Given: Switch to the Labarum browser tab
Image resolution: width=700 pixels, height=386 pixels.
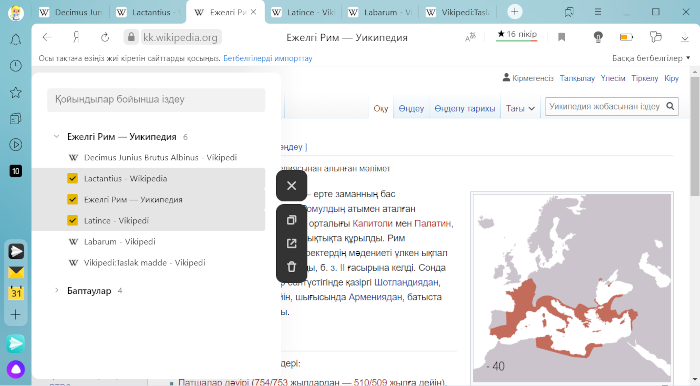Looking at the screenshot, I should (x=380, y=12).
